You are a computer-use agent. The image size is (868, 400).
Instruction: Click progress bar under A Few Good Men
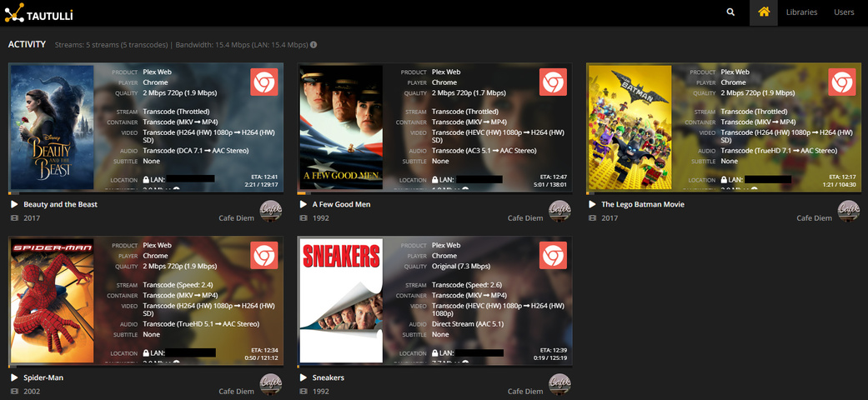[435, 193]
